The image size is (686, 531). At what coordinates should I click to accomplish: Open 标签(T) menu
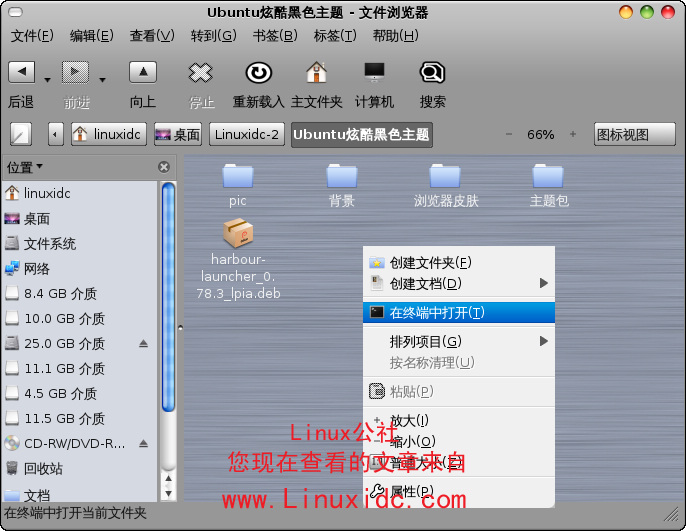click(x=335, y=35)
